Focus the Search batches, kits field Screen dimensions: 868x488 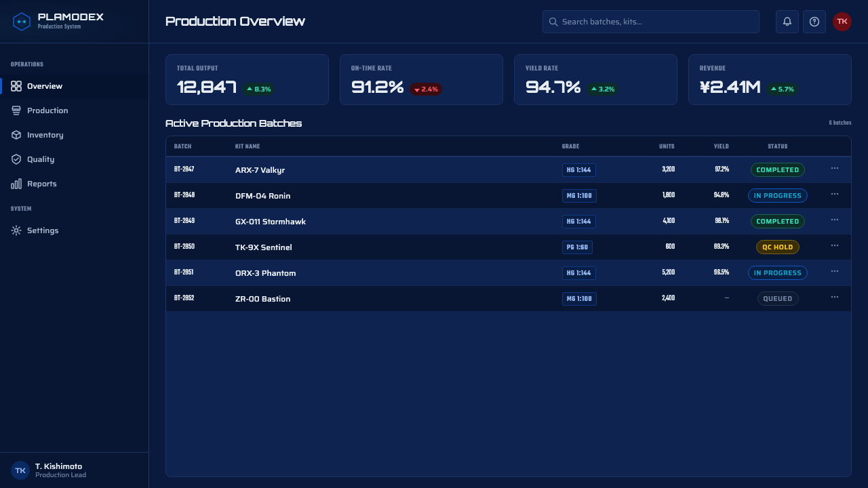(x=651, y=22)
